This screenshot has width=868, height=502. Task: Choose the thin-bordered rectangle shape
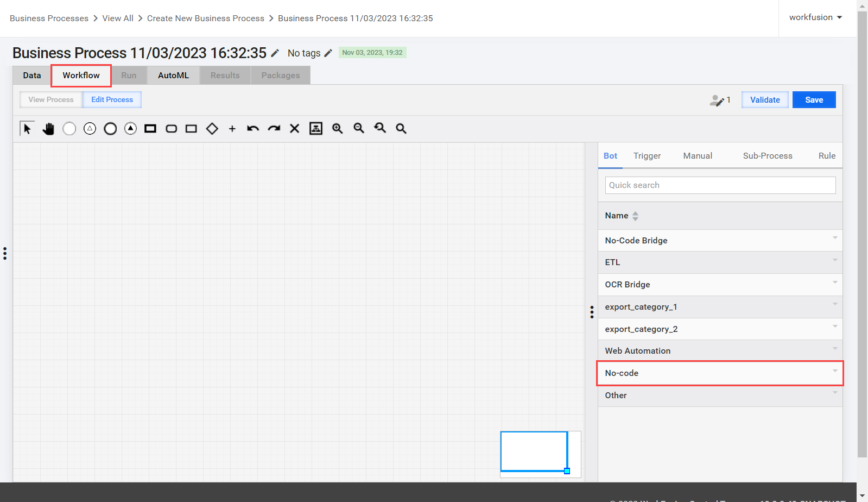191,129
